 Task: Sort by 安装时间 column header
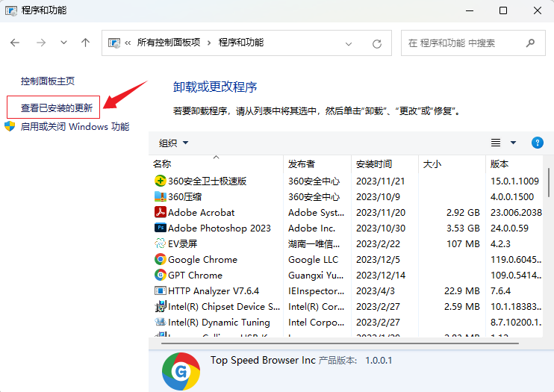[385, 164]
